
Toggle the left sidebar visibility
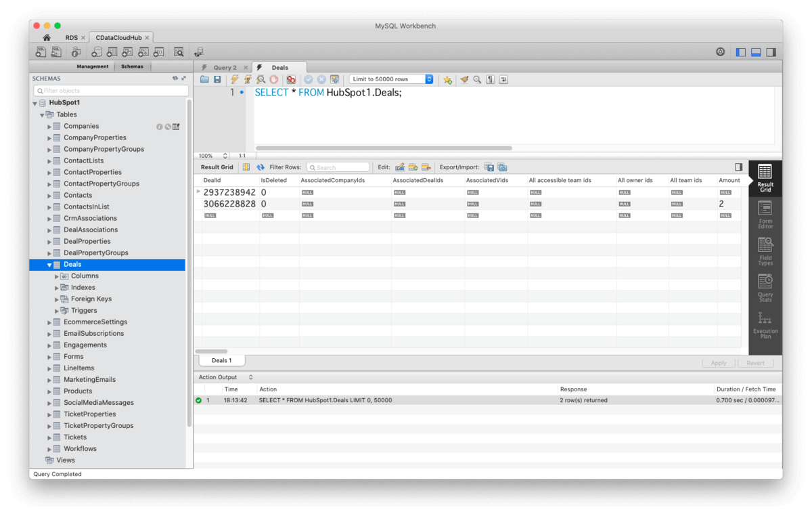[x=741, y=52]
